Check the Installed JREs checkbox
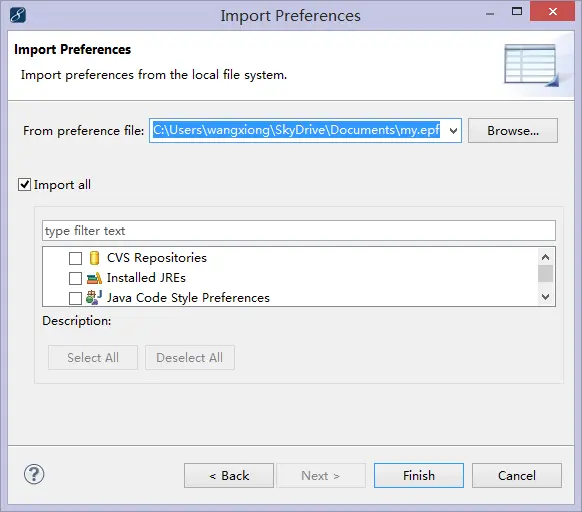Image resolution: width=582 pixels, height=512 pixels. [75, 278]
